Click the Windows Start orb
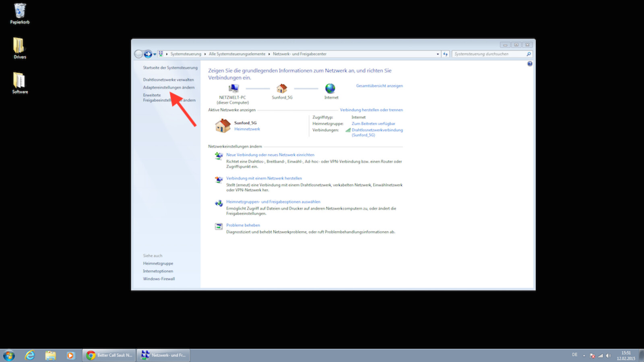 9,355
